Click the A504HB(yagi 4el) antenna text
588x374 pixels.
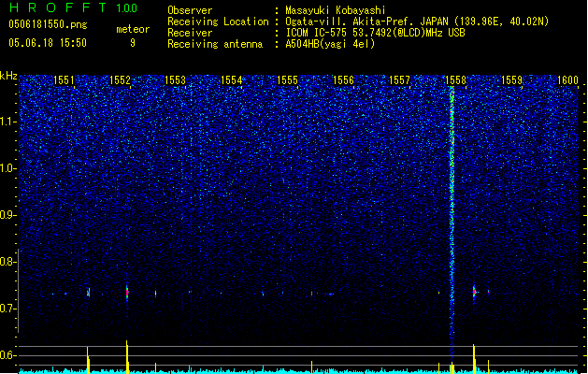[x=330, y=44]
